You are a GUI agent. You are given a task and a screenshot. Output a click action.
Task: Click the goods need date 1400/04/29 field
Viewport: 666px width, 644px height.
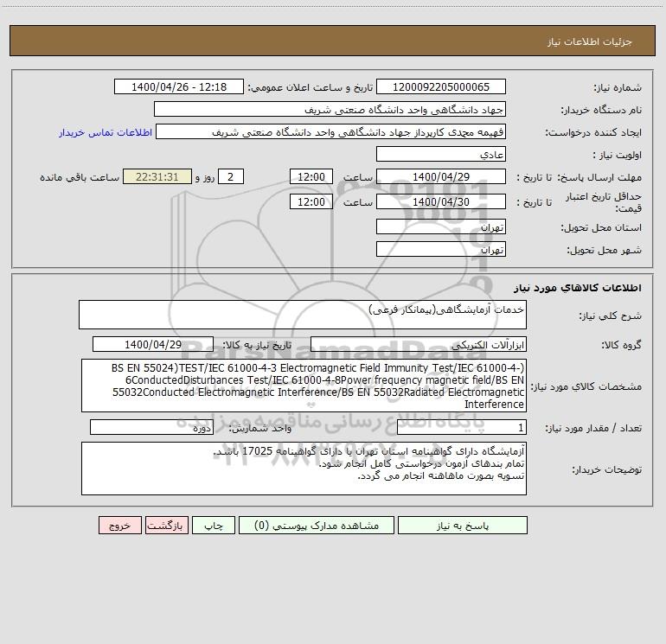(x=153, y=344)
